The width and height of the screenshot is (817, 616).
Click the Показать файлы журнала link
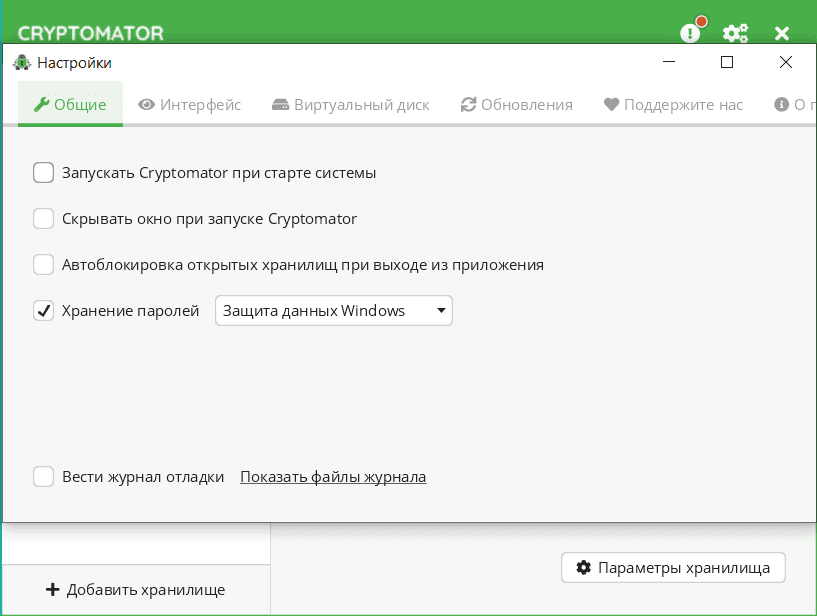pos(333,477)
